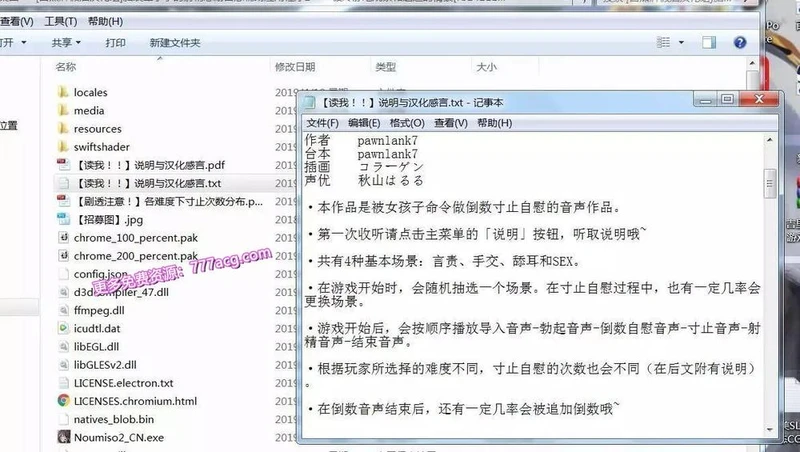Image resolution: width=800 pixels, height=452 pixels.
Task: Sort by the 名称 column header
Action: tap(66, 67)
